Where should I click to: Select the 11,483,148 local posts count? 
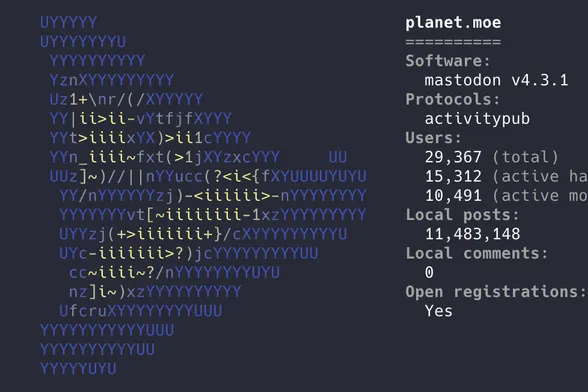(472, 234)
